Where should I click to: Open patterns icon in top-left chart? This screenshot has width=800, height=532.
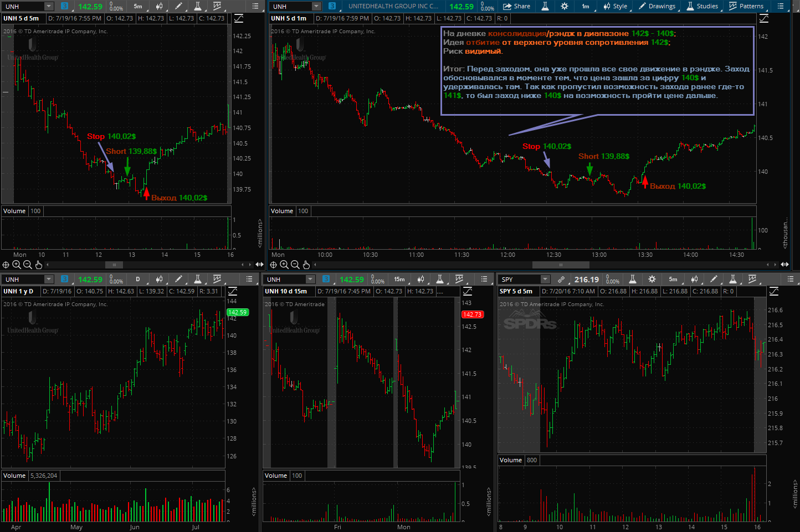217,6
